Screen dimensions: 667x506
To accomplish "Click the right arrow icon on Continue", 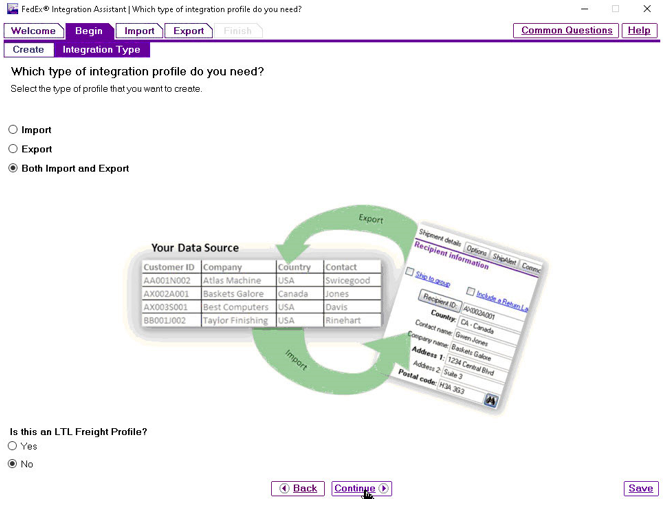I will [x=384, y=488].
